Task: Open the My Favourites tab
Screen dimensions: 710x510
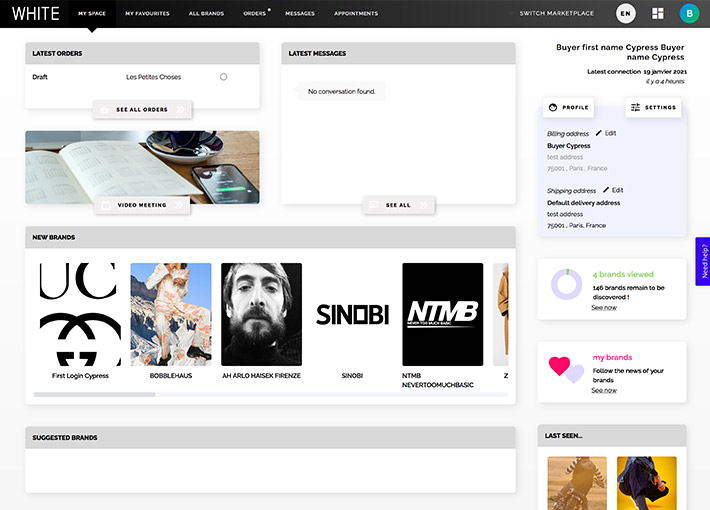Action: pyautogui.click(x=147, y=14)
